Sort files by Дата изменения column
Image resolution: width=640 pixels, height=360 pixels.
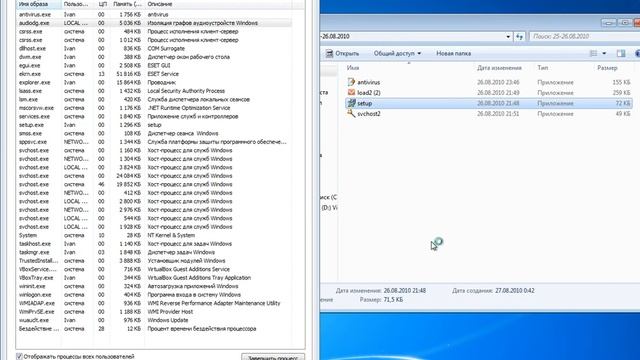(504, 68)
